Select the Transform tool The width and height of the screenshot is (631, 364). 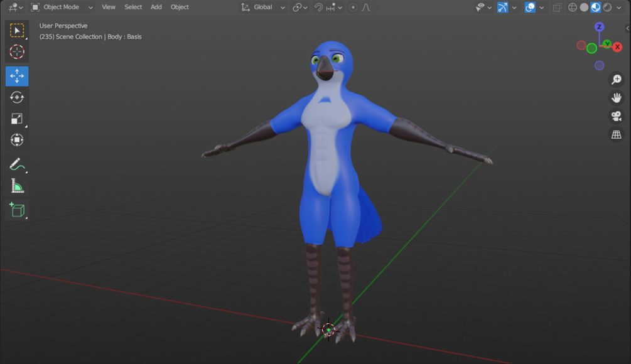coord(17,140)
